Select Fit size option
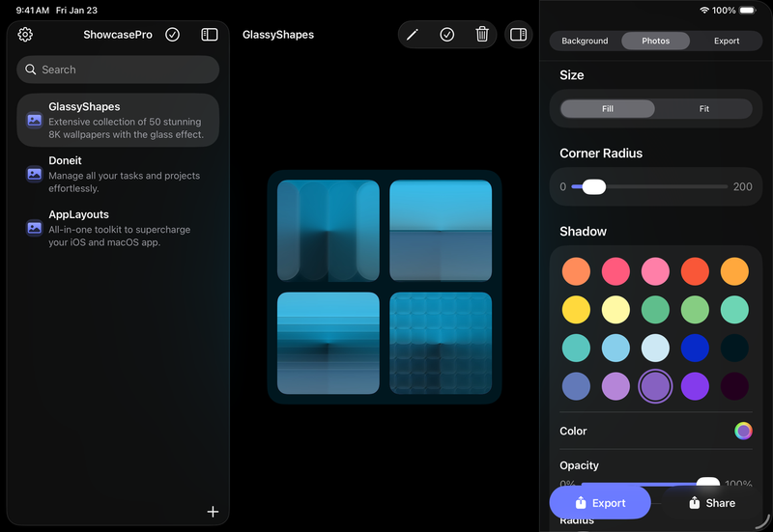 point(703,109)
